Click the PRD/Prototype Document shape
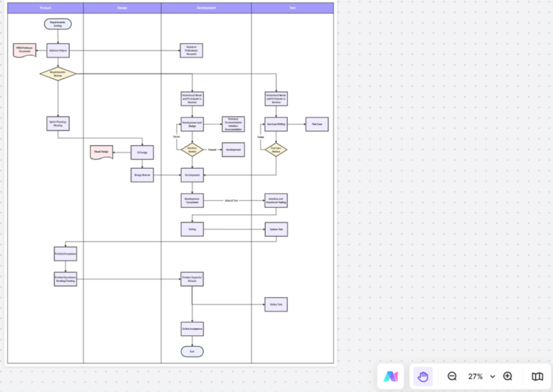 pos(24,49)
